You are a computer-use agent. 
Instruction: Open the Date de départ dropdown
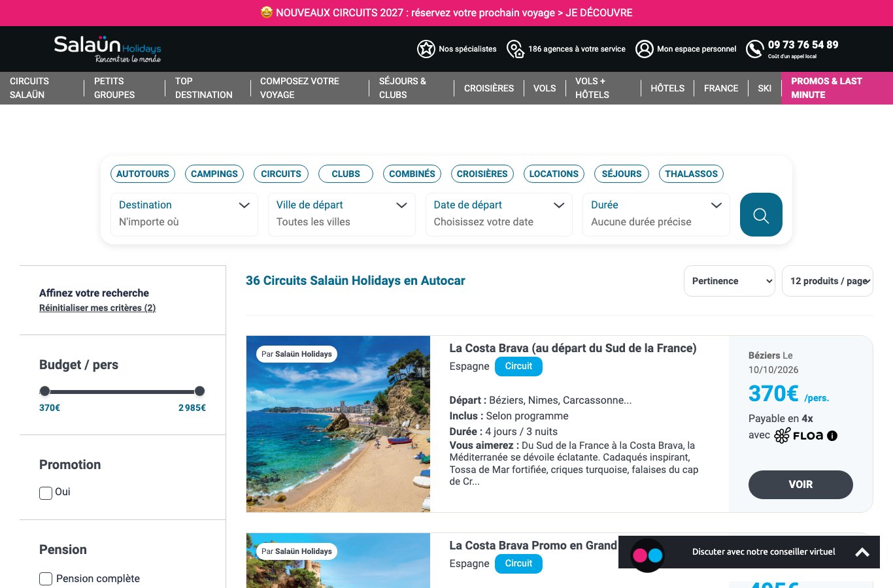point(499,214)
